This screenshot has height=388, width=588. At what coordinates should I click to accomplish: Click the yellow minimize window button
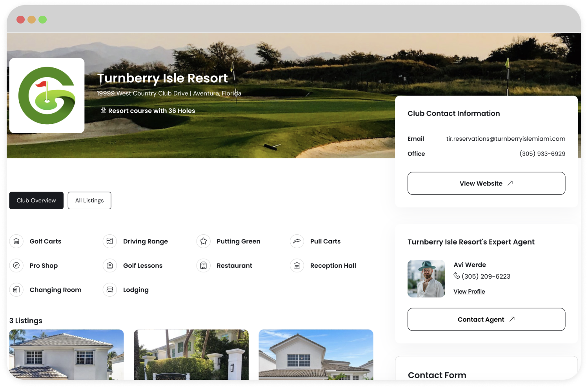coord(32,20)
